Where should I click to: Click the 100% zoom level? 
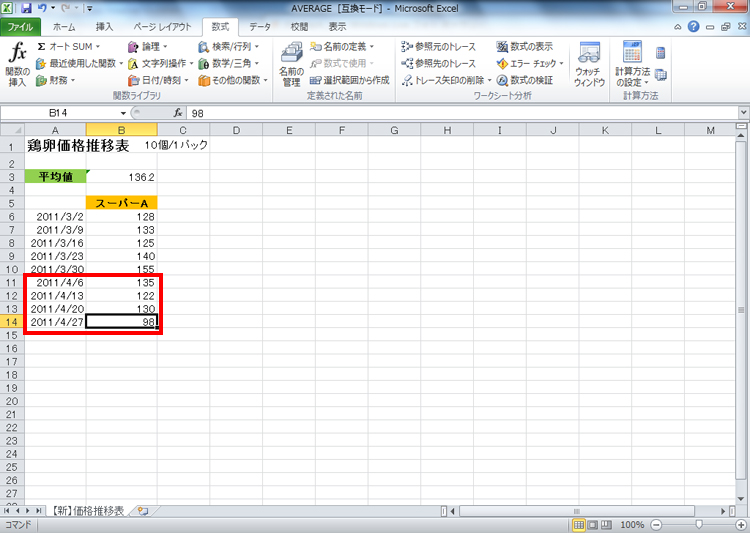coord(632,525)
